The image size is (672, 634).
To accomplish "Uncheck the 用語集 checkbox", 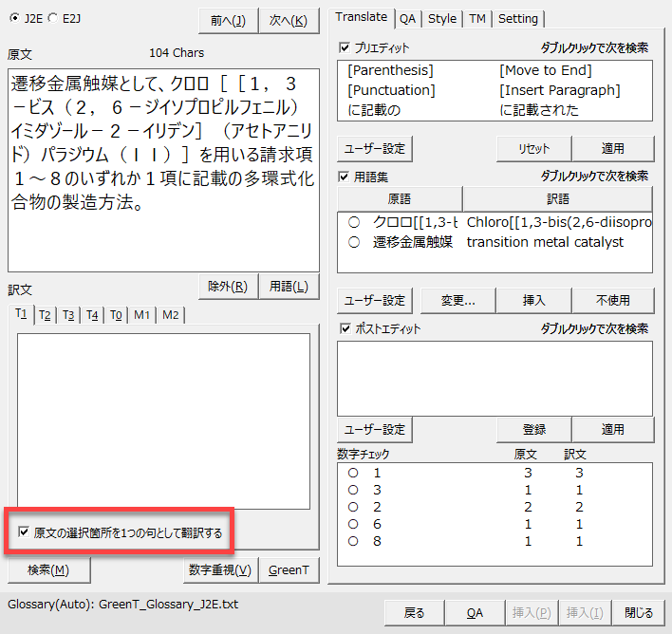I will [345, 177].
